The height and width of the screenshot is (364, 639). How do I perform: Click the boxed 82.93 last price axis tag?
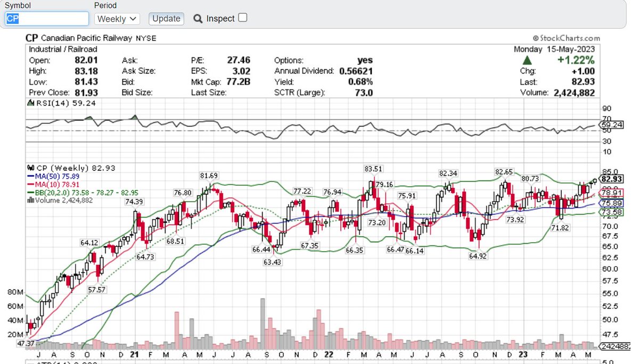pyautogui.click(x=612, y=179)
